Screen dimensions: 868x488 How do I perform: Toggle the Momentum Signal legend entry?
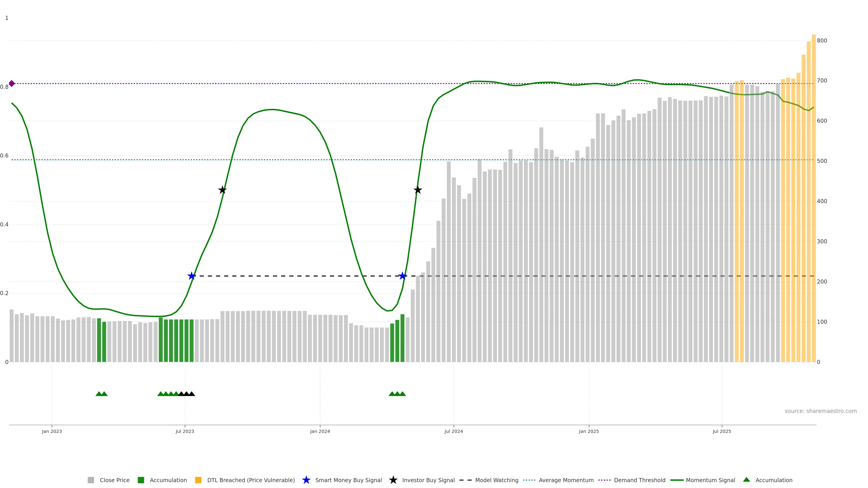[710, 480]
